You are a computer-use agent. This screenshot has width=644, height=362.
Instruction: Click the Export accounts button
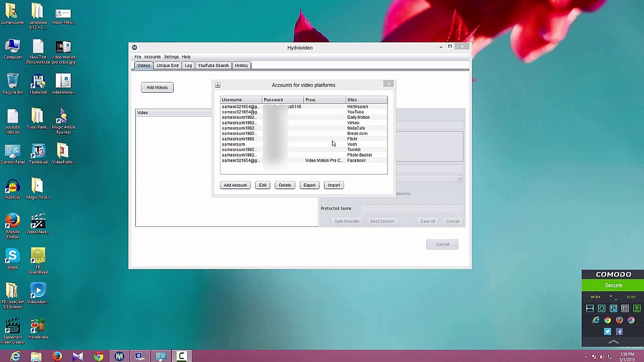click(x=309, y=185)
